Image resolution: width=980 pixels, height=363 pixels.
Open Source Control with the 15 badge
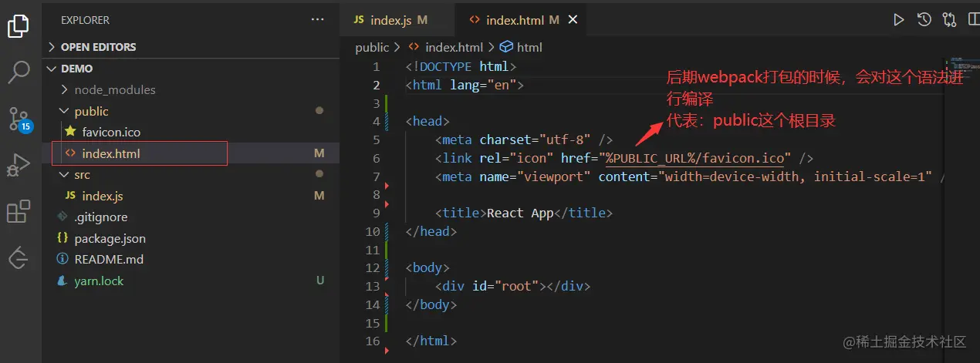tap(19, 119)
